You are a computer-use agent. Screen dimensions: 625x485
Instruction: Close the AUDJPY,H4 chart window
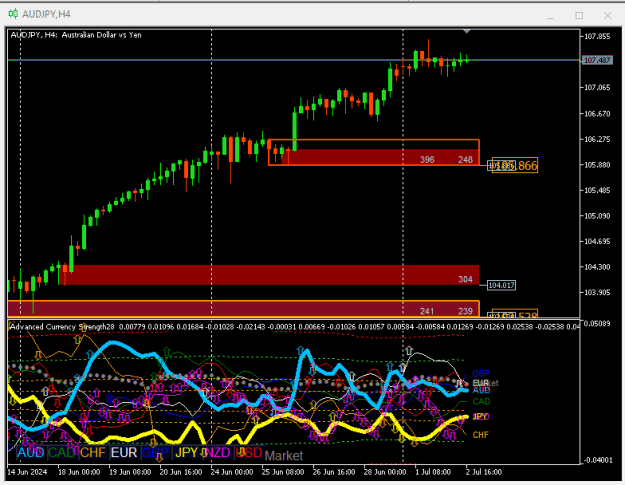[607, 16]
